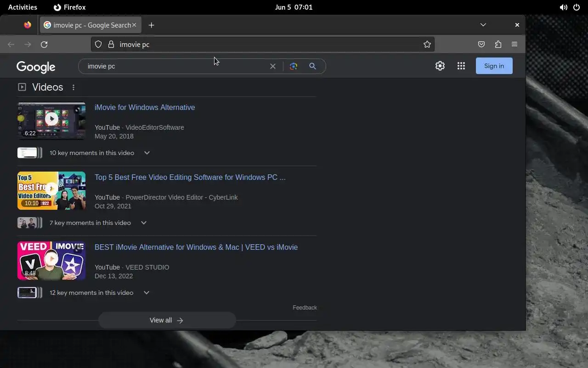This screenshot has width=588, height=368.
Task: Expand 12 key moments in this video
Action: pyautogui.click(x=147, y=293)
